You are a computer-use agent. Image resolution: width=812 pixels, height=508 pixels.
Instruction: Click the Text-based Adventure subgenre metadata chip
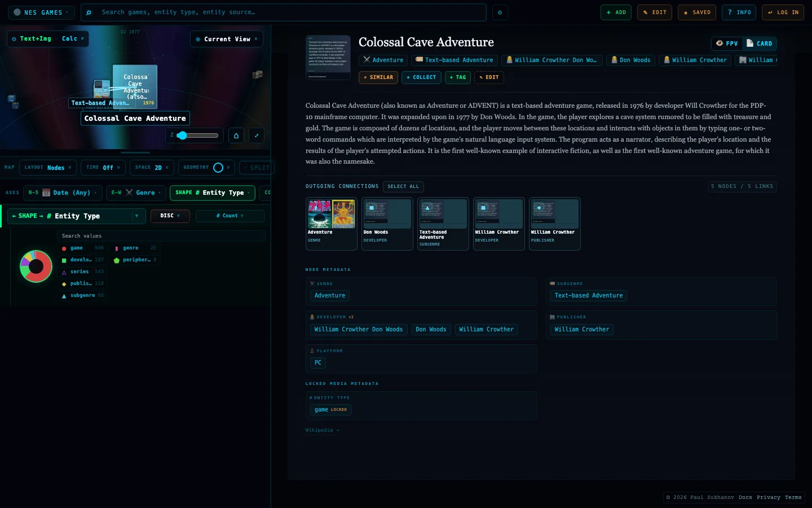589,296
